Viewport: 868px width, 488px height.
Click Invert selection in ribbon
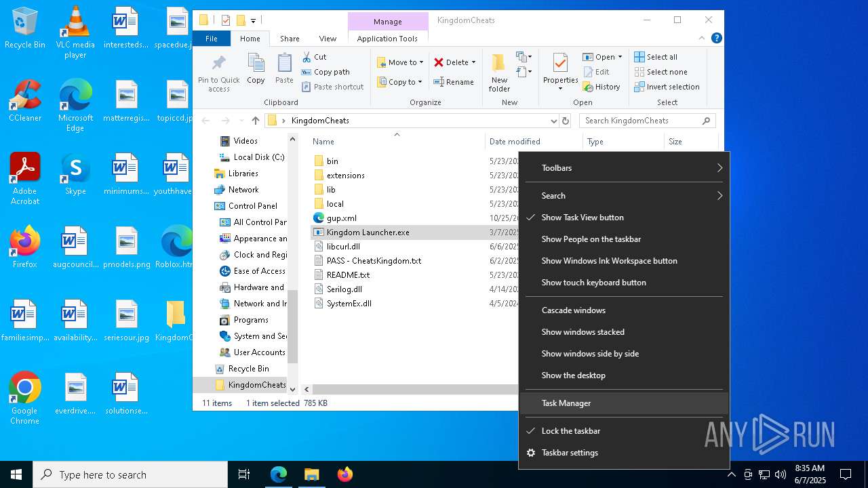tap(667, 87)
